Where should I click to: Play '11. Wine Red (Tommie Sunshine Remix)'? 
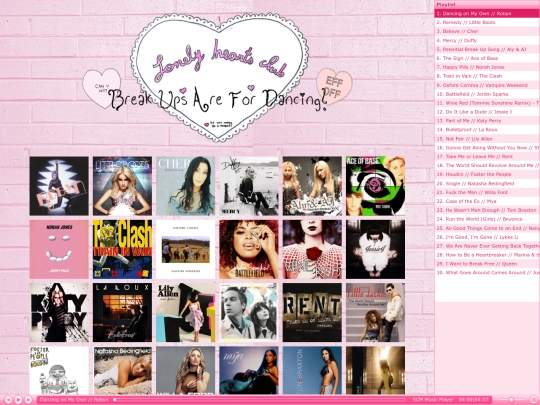(x=487, y=103)
